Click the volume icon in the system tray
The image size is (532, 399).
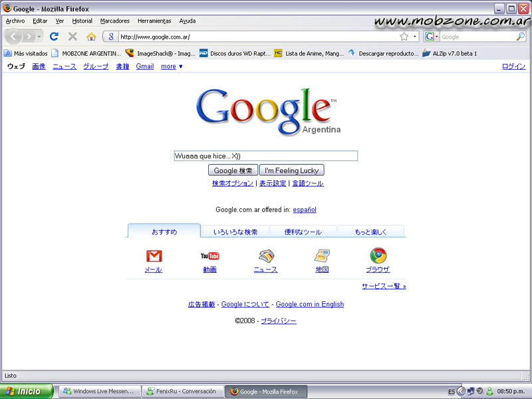coord(481,391)
